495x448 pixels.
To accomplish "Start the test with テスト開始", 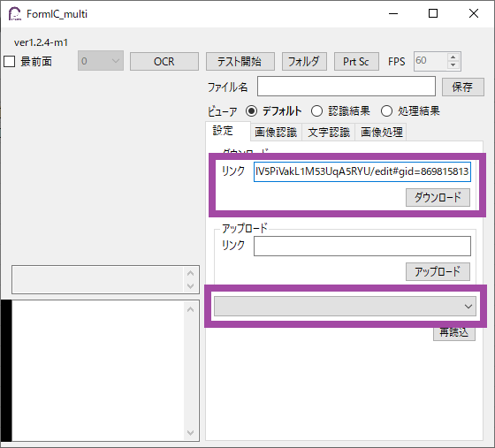I will coord(240,62).
